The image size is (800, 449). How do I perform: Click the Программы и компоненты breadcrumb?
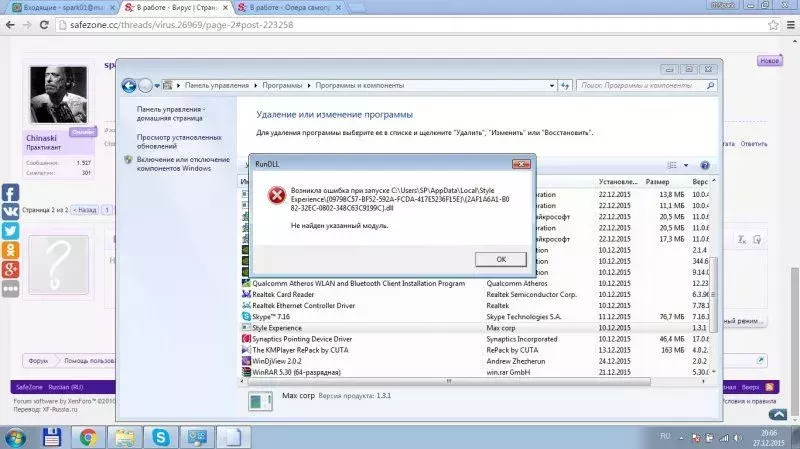[x=360, y=85]
